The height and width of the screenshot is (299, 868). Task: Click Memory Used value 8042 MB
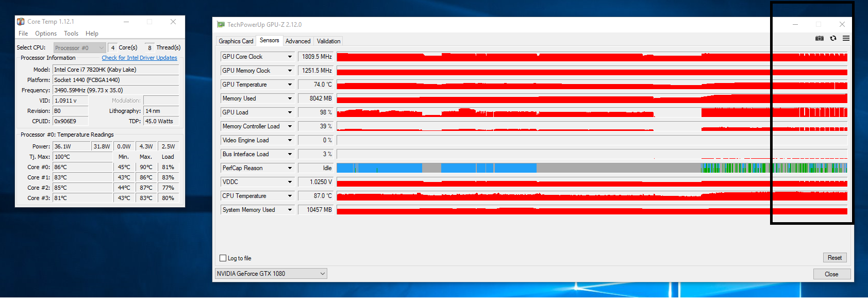(315, 98)
